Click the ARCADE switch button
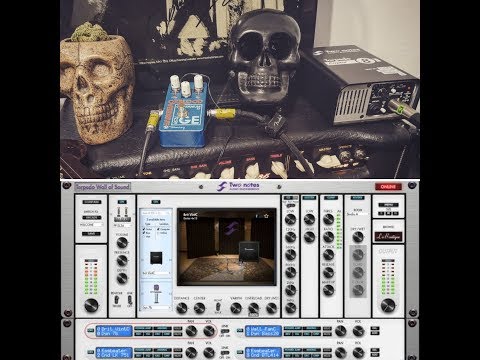Image resolution: width=480 pixels, height=360 pixels. point(92,218)
